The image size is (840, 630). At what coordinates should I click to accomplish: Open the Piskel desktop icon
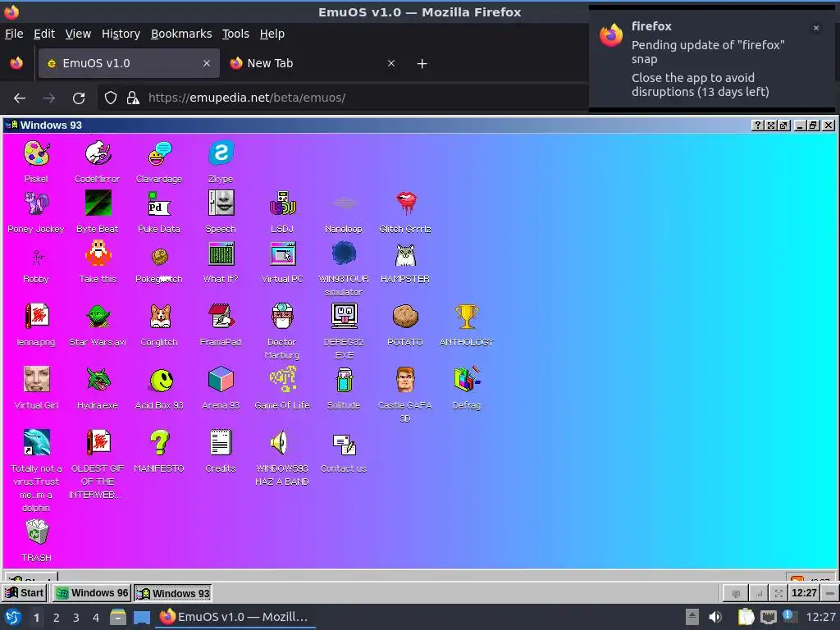point(36,154)
